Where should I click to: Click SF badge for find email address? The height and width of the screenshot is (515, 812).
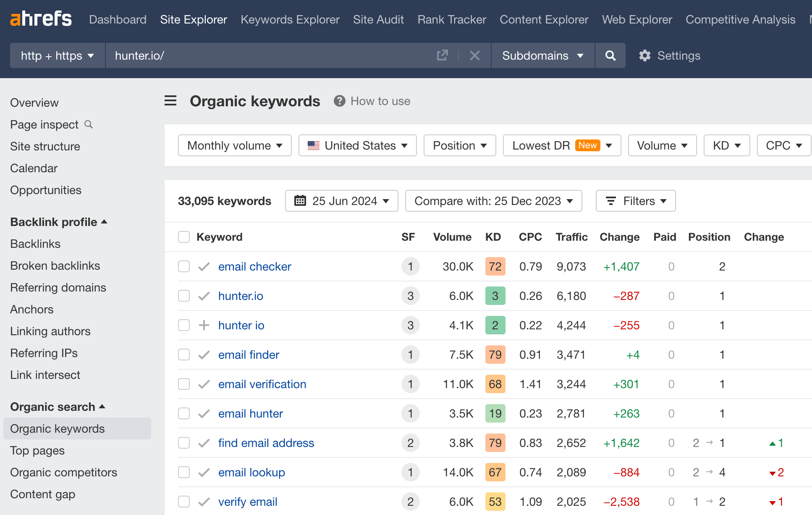tap(410, 443)
